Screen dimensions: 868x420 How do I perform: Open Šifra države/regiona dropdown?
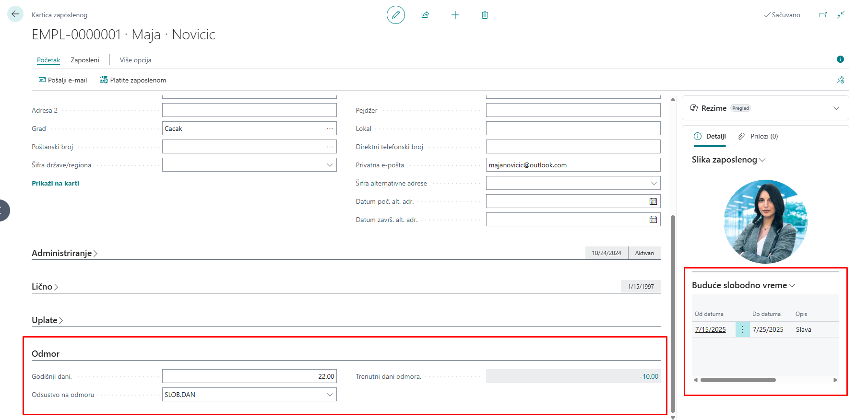[330, 165]
